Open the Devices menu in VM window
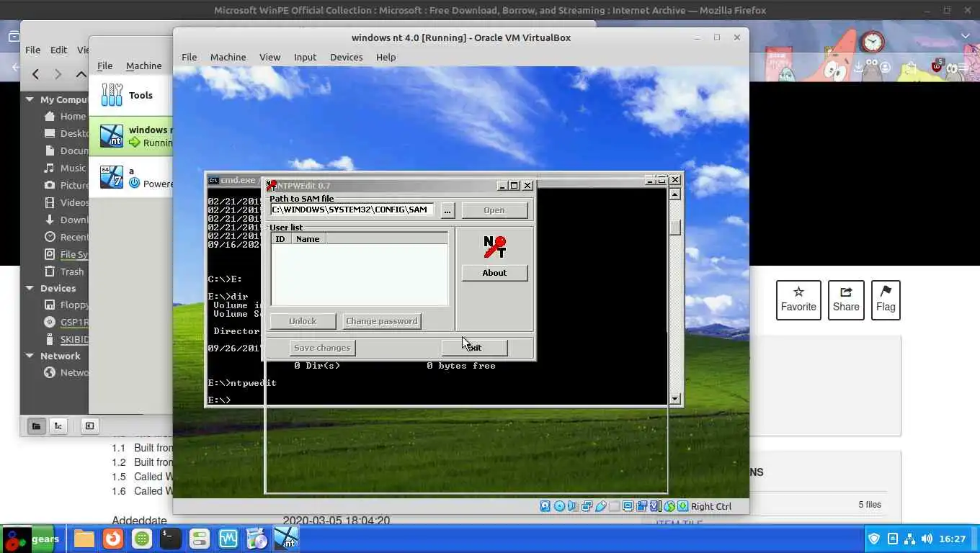980x553 pixels. 346,57
